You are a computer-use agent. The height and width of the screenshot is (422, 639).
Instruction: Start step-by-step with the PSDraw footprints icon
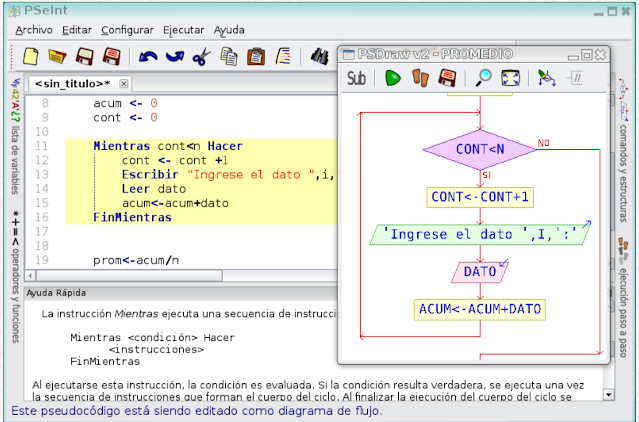tap(420, 78)
